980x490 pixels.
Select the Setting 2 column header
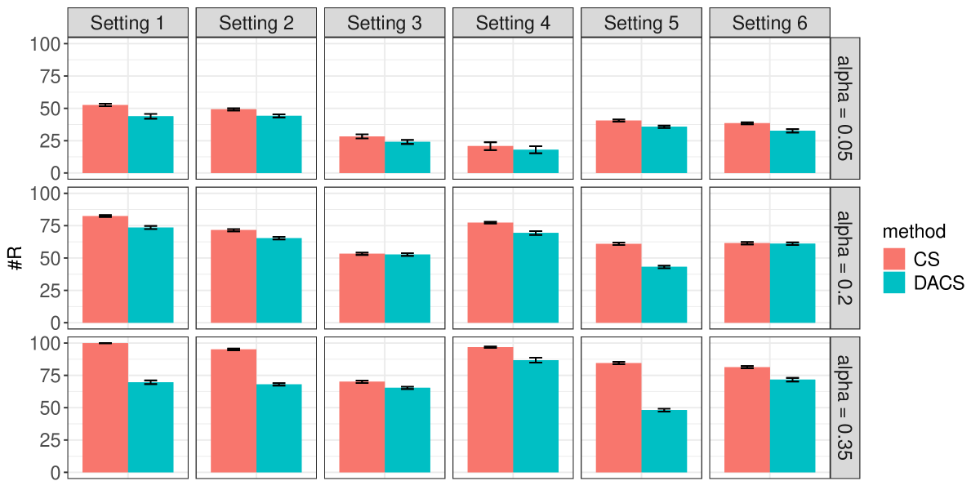pos(256,23)
